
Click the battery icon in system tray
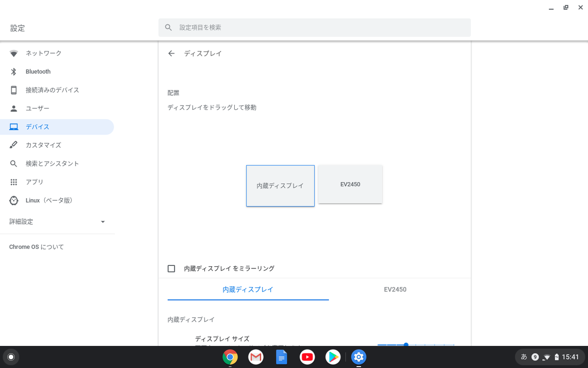[x=557, y=357]
